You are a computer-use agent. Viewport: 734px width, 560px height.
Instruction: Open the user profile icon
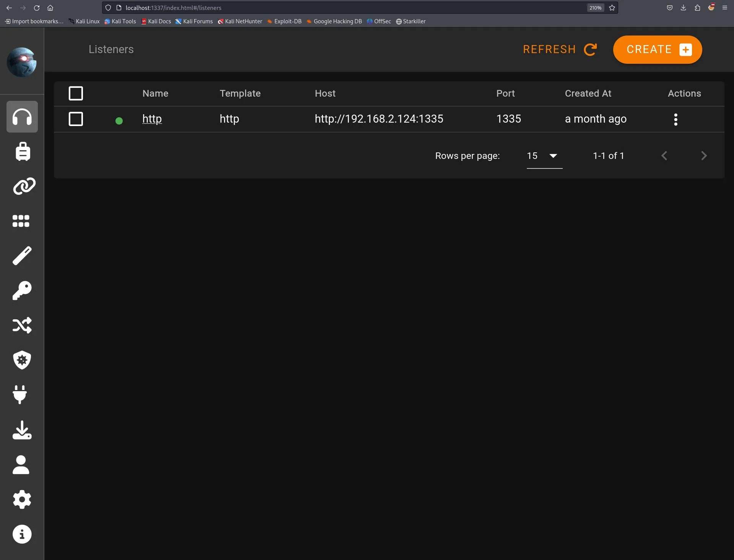pos(22,465)
